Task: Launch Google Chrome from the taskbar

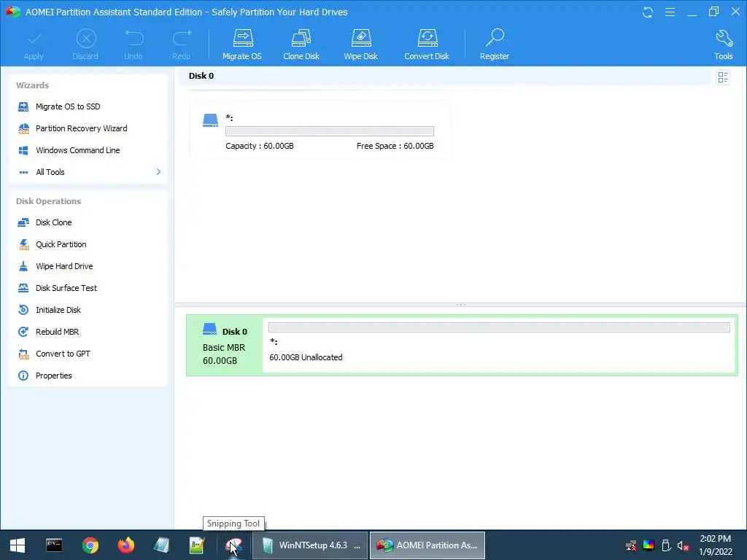Action: (90, 545)
